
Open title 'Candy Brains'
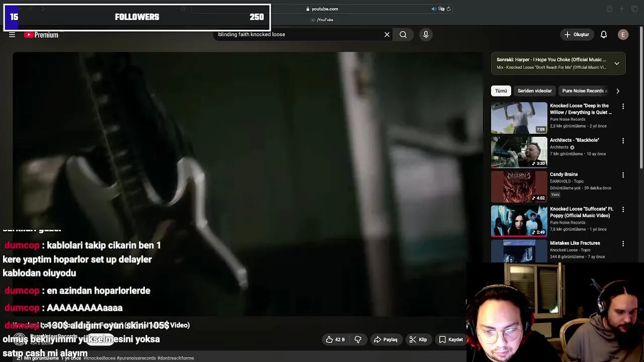coord(563,174)
